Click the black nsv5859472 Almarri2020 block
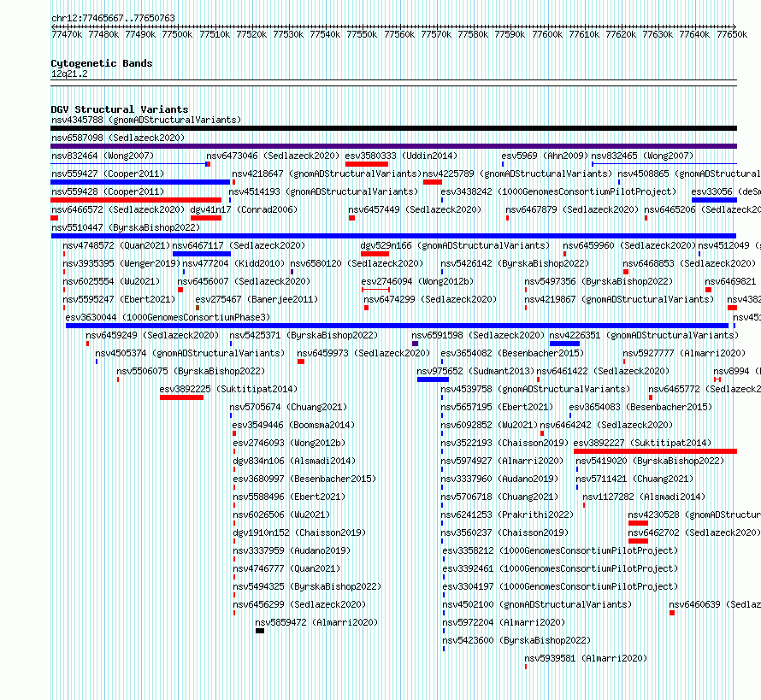Screen dimensions: 761x700 point(260,631)
